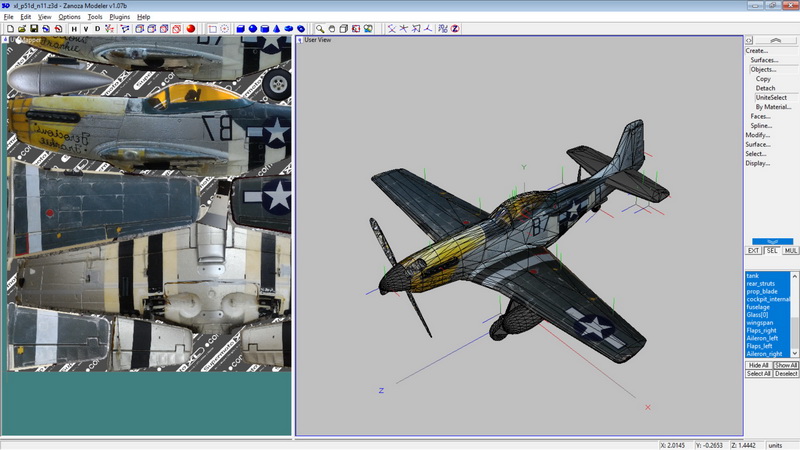800x450 pixels.
Task: Click the Save file toolbar icon
Action: (33, 29)
